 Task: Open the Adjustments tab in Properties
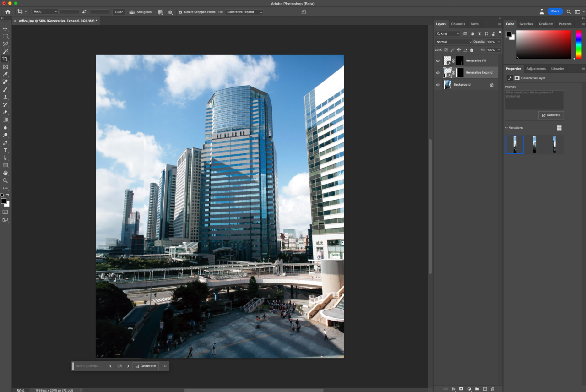(x=536, y=68)
